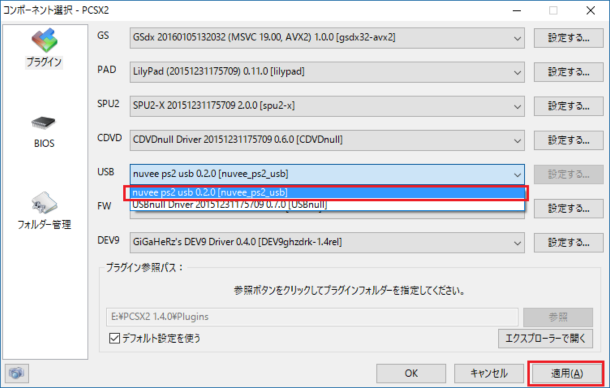Click the キャンセル cancel button

pyautogui.click(x=489, y=373)
